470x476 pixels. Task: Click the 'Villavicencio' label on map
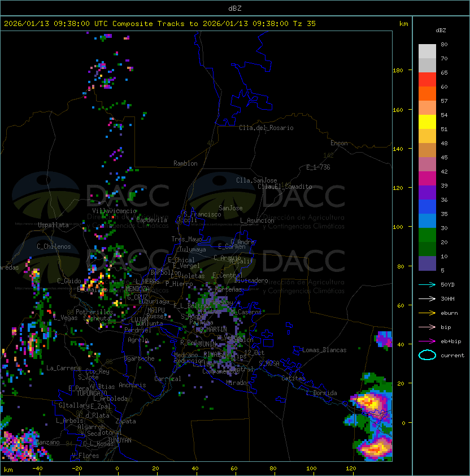pos(114,211)
